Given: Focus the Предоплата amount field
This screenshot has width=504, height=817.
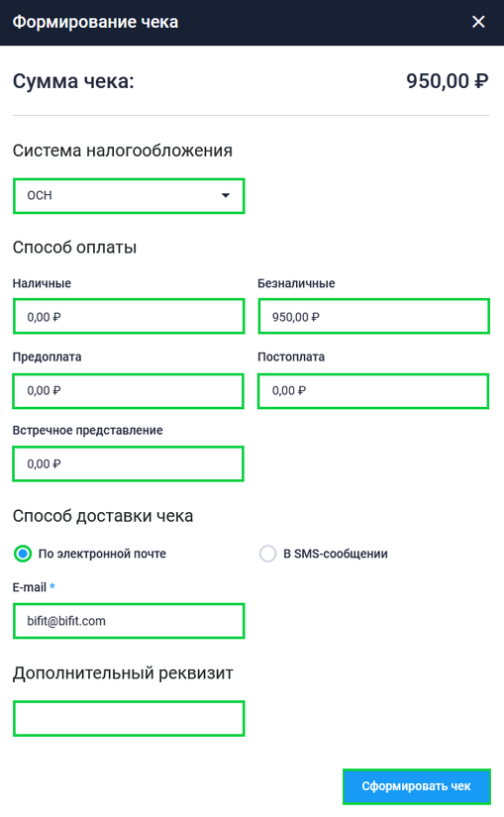Looking at the screenshot, I should [128, 391].
